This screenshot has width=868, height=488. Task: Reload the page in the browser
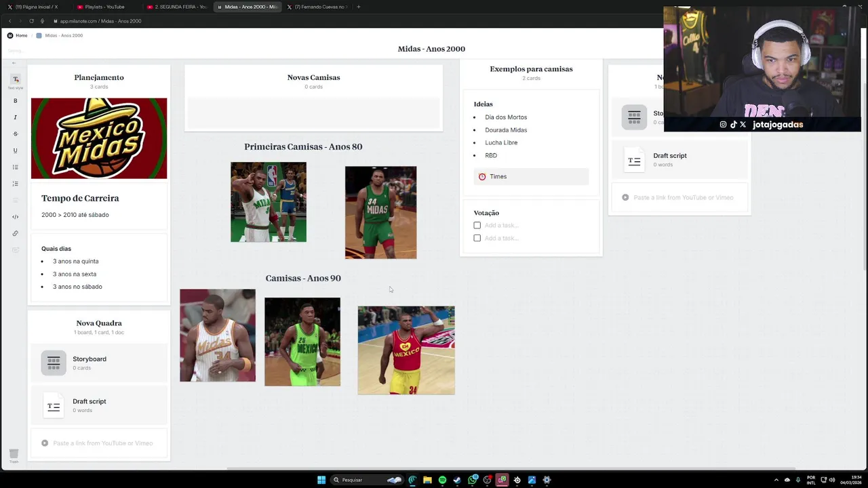point(31,21)
